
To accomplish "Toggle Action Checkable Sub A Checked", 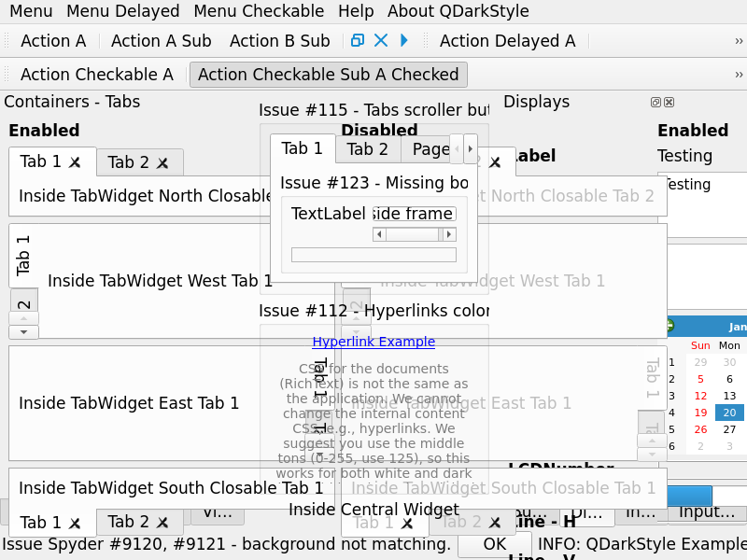I will coord(328,75).
